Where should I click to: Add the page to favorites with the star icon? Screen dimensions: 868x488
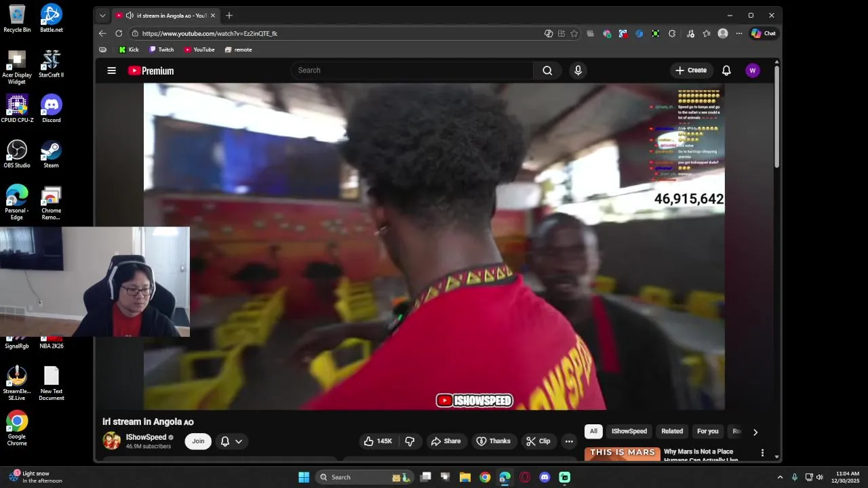(x=574, y=33)
